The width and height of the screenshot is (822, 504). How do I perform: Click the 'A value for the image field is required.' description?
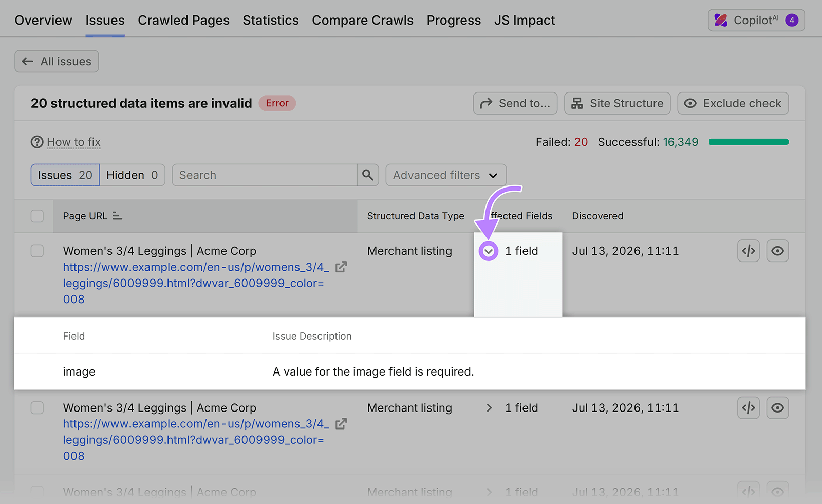click(373, 371)
